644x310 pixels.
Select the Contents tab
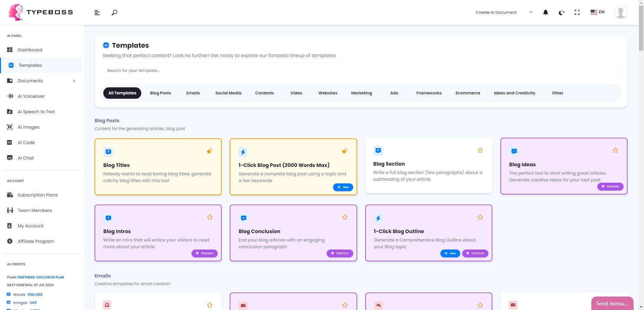tap(264, 93)
